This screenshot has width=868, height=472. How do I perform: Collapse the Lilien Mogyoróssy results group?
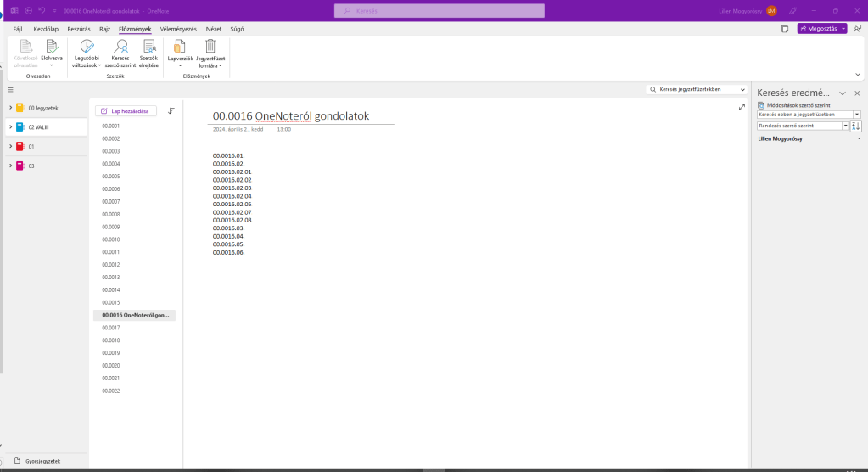click(859, 138)
